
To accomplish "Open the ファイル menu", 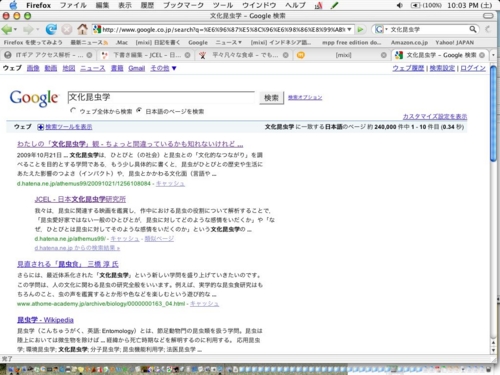I will coord(73,5).
